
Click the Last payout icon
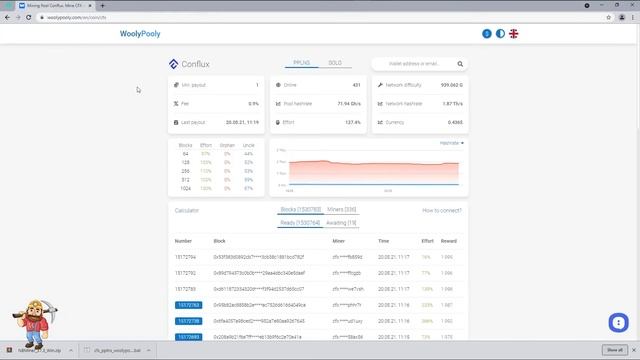click(176, 122)
